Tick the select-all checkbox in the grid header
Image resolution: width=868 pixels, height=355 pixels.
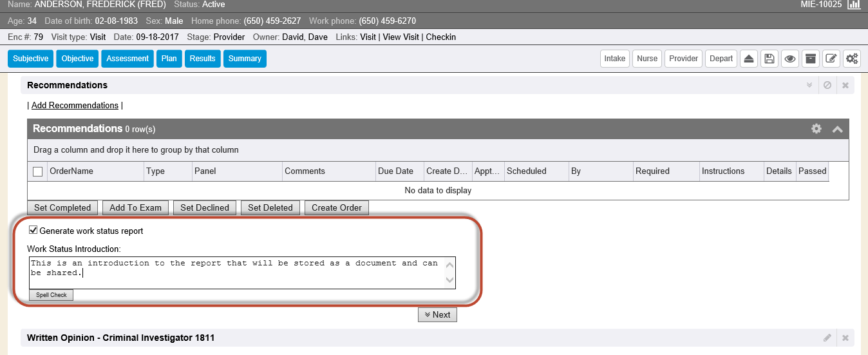[38, 171]
